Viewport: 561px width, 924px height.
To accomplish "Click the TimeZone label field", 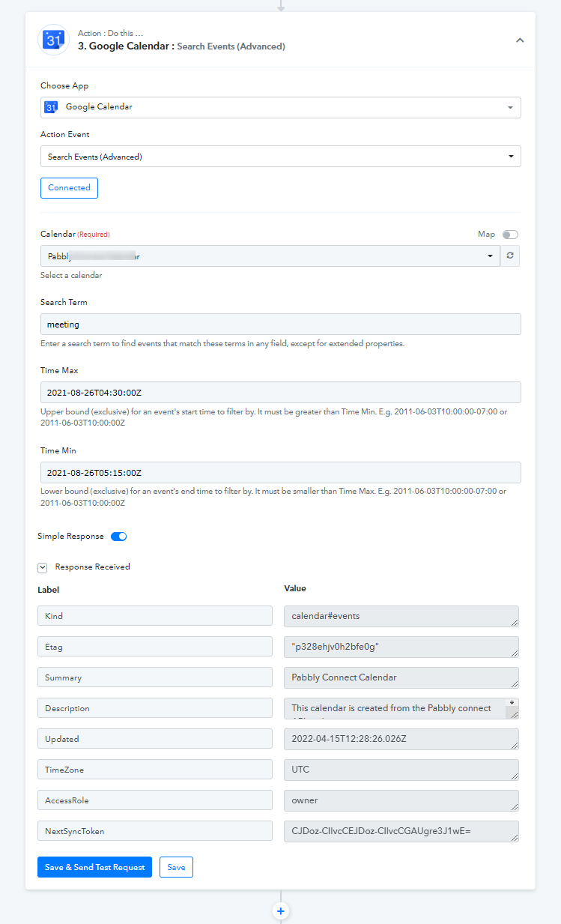I will [x=155, y=770].
